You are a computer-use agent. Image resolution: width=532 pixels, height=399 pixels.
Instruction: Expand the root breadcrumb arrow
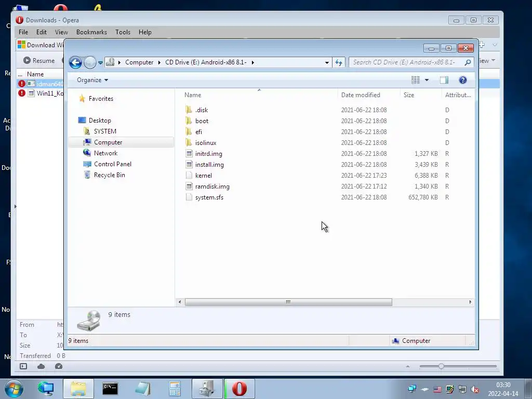click(119, 62)
